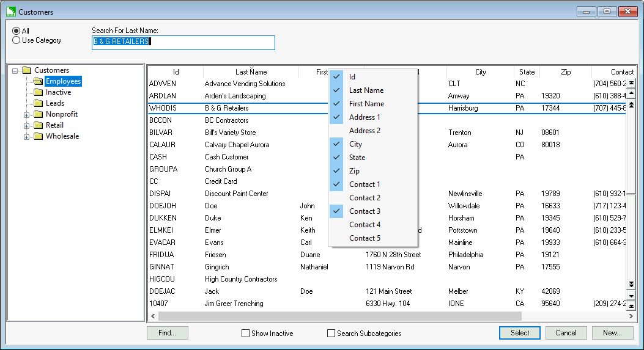
Task: Expand the Nonprofit tree node
Action: click(26, 115)
